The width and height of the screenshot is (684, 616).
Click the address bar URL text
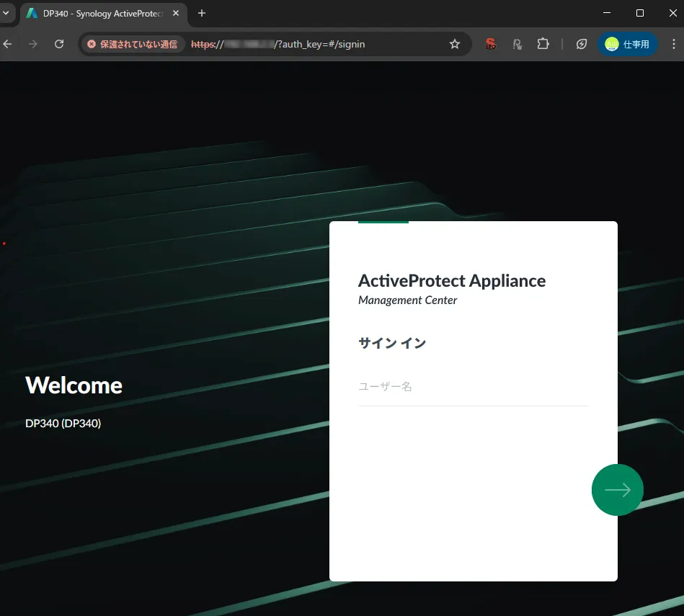point(278,44)
